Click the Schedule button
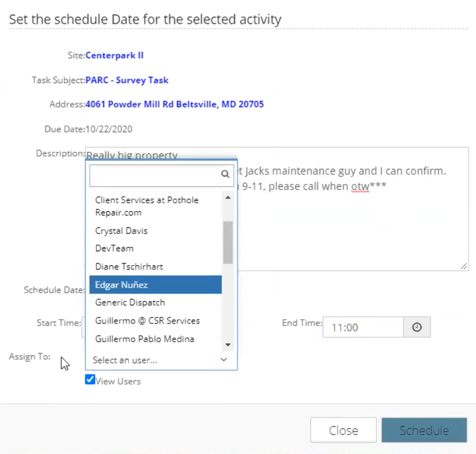The image size is (476, 454). 424,430
